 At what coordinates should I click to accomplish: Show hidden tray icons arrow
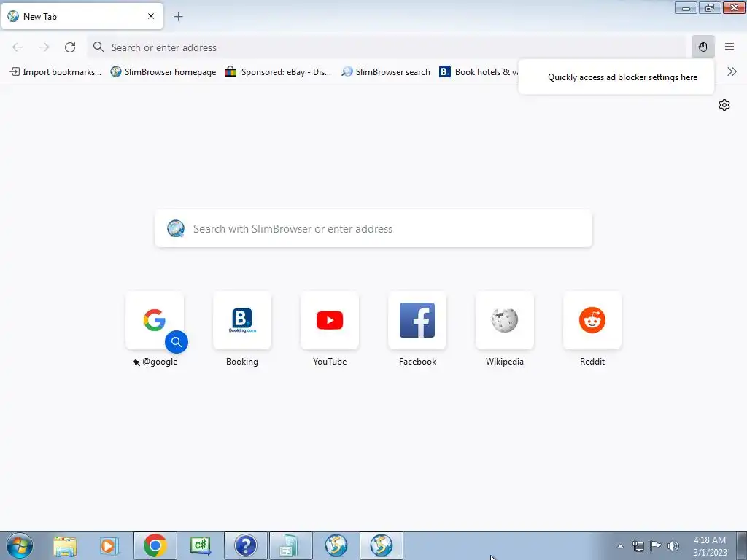(x=620, y=546)
